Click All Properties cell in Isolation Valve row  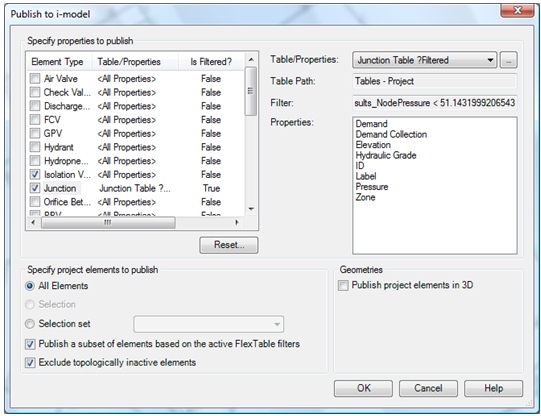(x=127, y=175)
